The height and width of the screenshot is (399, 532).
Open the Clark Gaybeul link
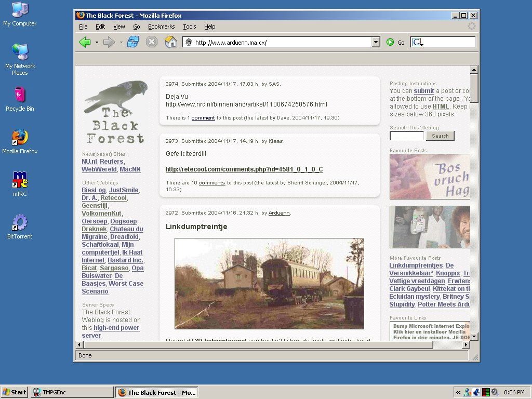click(409, 289)
